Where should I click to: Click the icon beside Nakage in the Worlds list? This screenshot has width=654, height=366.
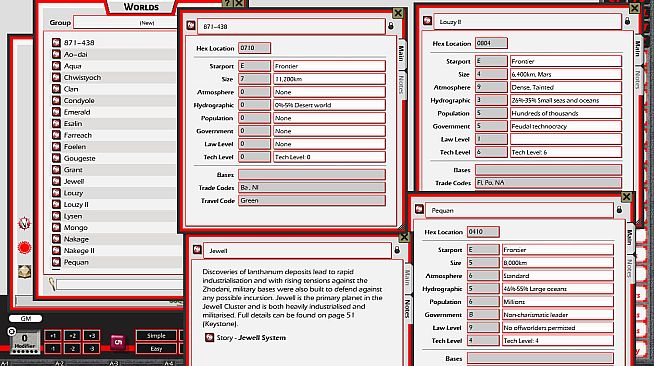click(x=56, y=239)
